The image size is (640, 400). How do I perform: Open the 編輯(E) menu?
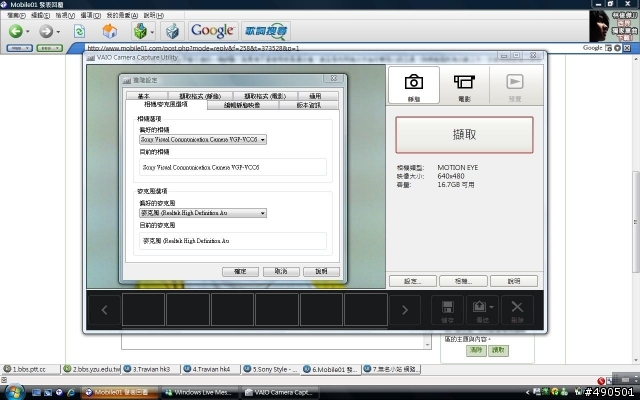click(40, 16)
